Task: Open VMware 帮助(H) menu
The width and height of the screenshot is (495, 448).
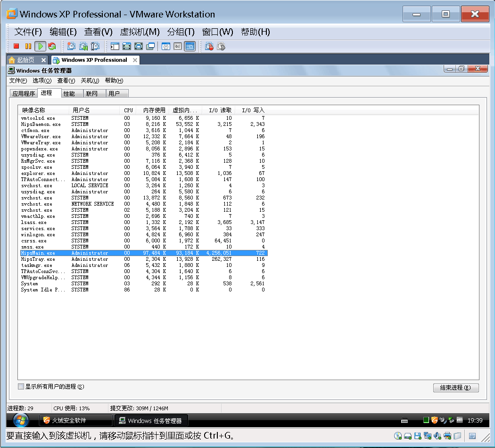Action: point(256,32)
